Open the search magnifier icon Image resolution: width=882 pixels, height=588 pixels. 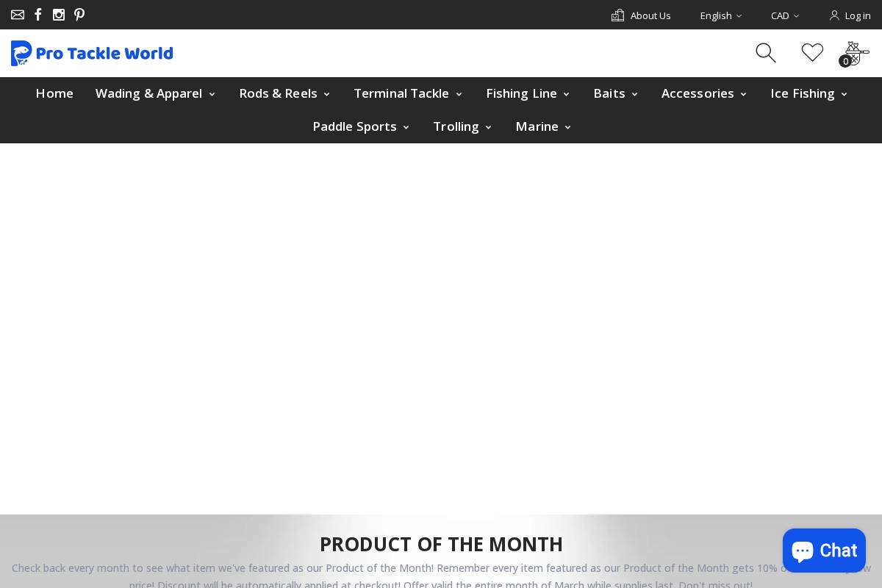[x=766, y=52]
